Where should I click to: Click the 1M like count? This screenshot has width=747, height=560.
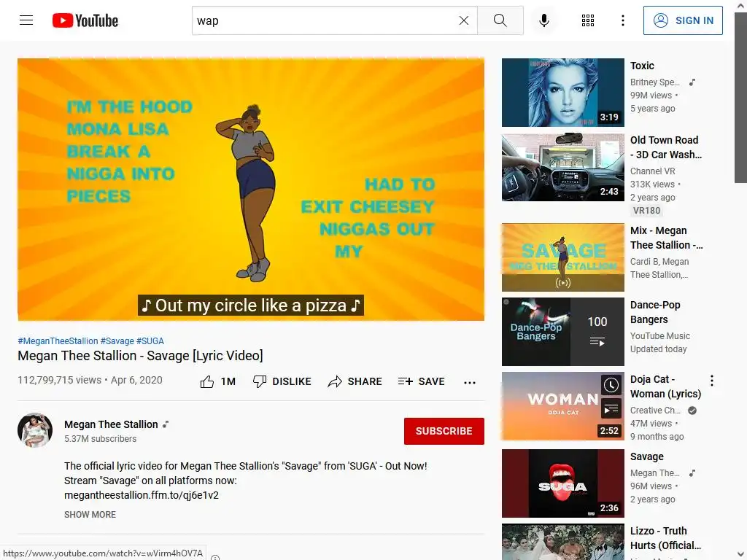click(228, 381)
